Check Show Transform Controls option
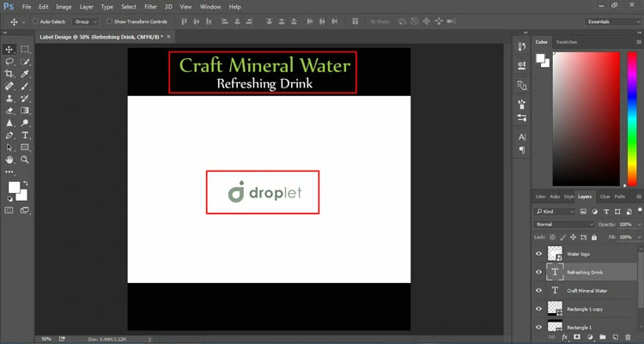This screenshot has height=344, width=644. pyautogui.click(x=109, y=21)
